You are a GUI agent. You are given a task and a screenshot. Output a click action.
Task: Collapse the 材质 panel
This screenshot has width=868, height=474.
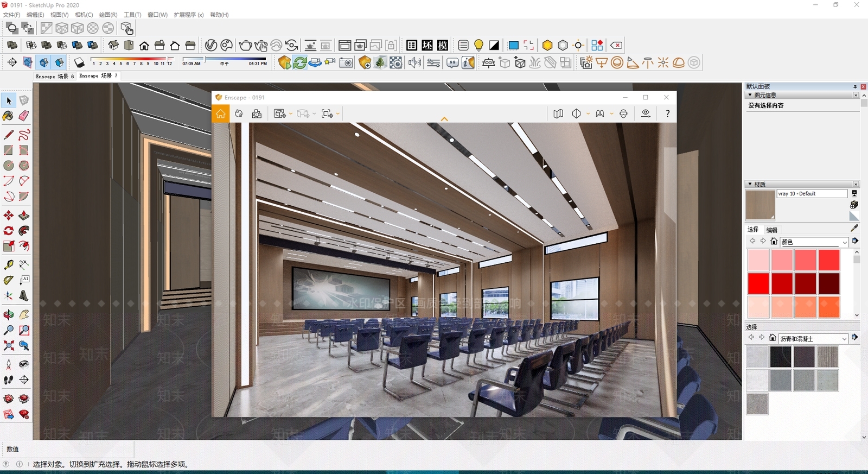(x=750, y=184)
